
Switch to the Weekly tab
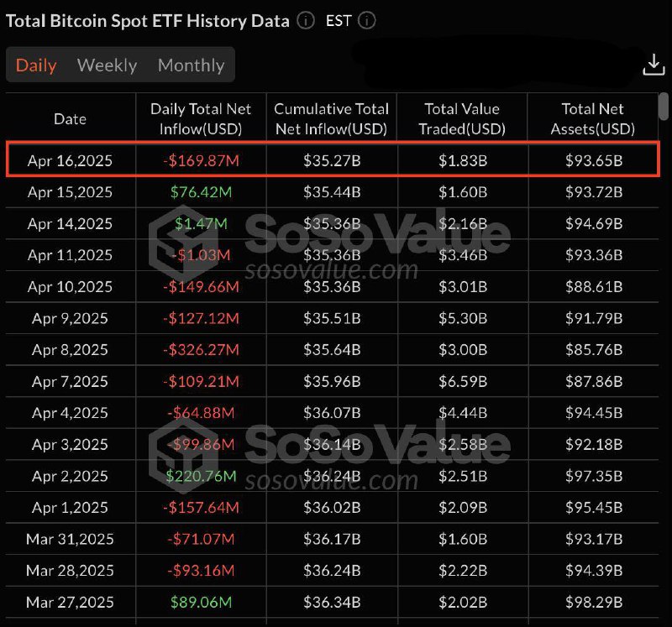tap(108, 65)
